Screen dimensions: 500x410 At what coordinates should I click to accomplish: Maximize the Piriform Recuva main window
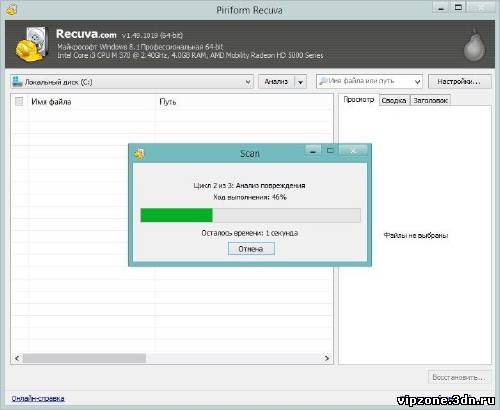[458, 8]
